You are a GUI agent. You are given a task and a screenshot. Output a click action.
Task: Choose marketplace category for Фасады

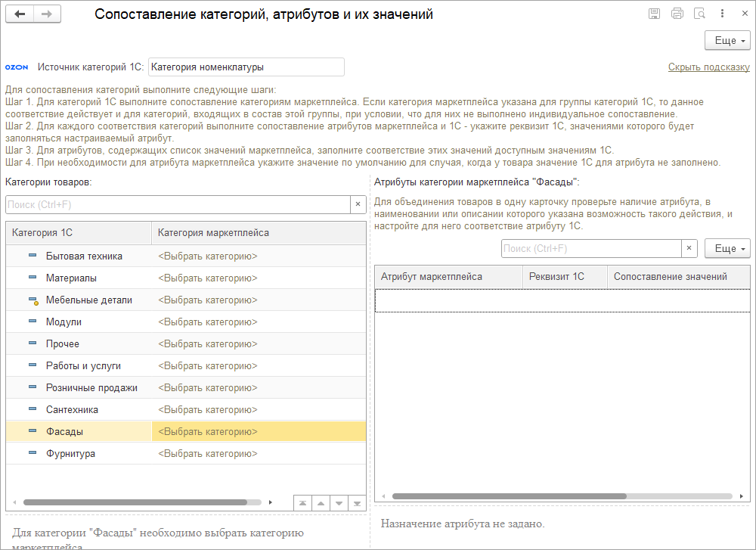pyautogui.click(x=208, y=431)
